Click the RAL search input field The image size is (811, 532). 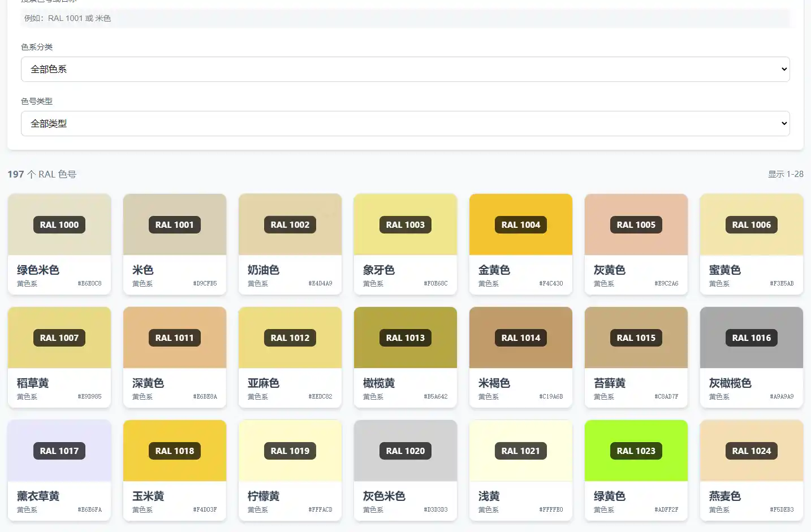pos(405,18)
